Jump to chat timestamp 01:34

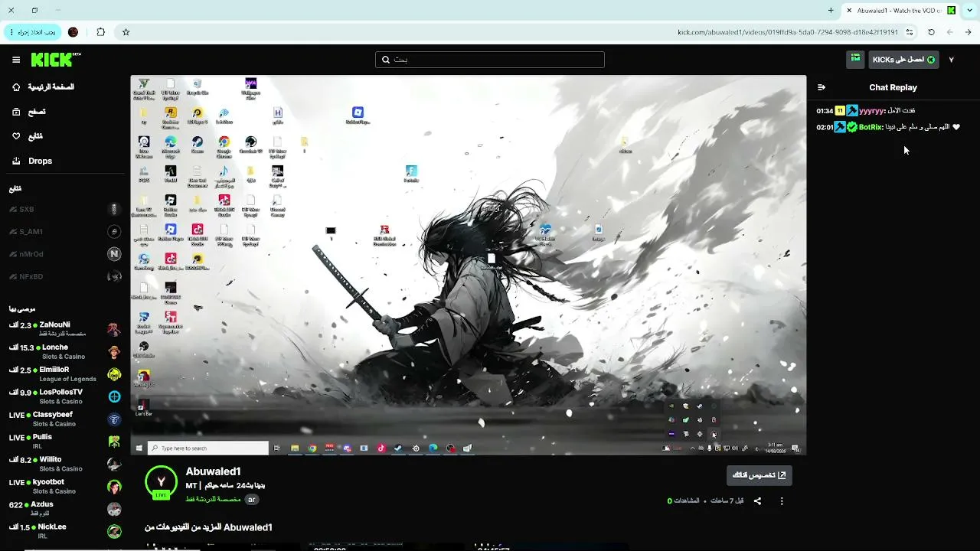tap(825, 111)
